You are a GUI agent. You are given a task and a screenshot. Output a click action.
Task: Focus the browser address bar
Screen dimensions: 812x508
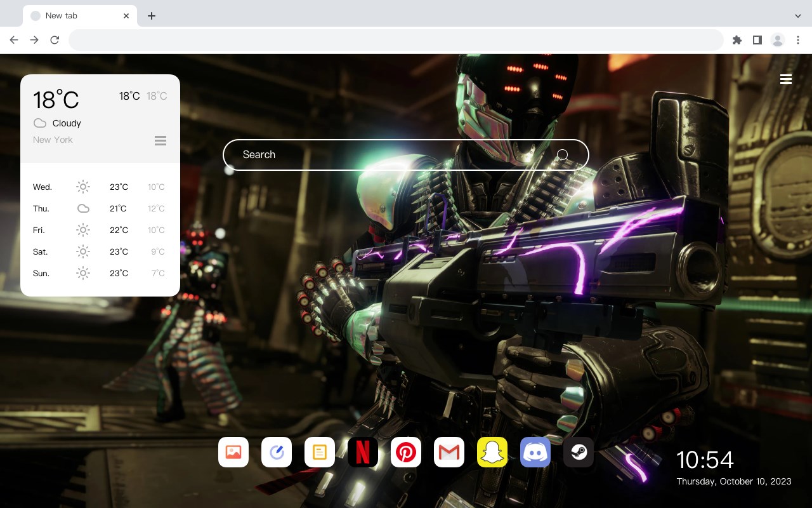(396, 40)
